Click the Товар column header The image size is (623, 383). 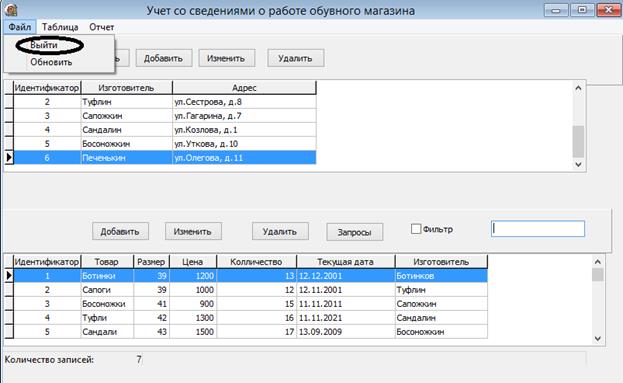tap(107, 262)
